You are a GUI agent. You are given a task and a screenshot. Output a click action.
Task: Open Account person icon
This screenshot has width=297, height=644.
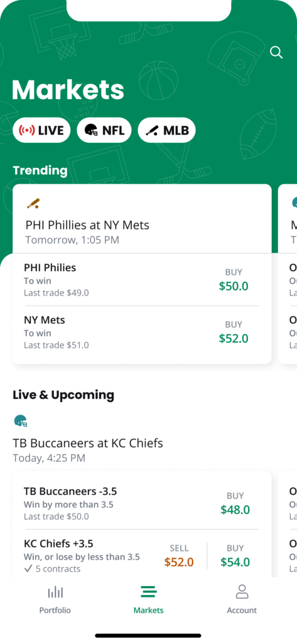point(242,592)
